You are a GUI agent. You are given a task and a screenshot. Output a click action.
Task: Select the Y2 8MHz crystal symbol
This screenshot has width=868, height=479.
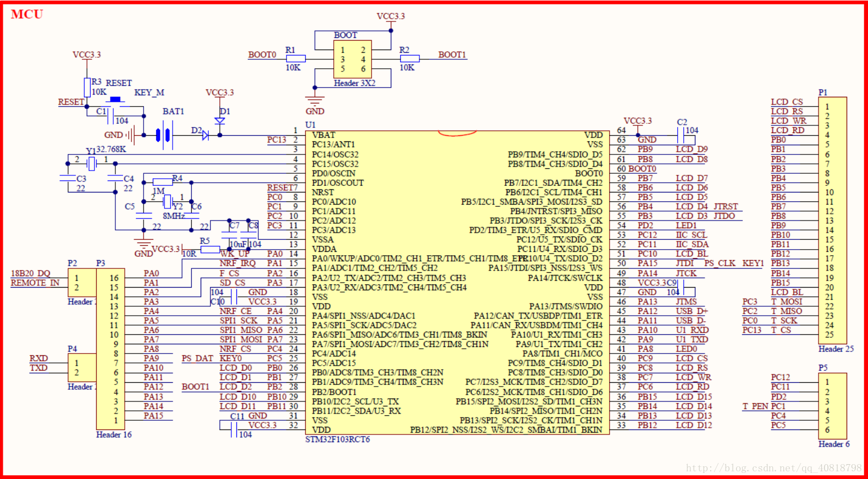coord(168,201)
